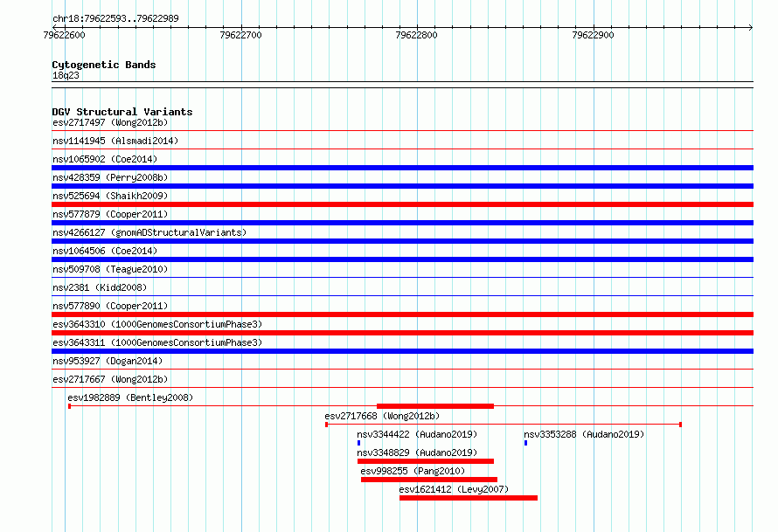Click the red bar beneath esv998255 label

click(429, 480)
